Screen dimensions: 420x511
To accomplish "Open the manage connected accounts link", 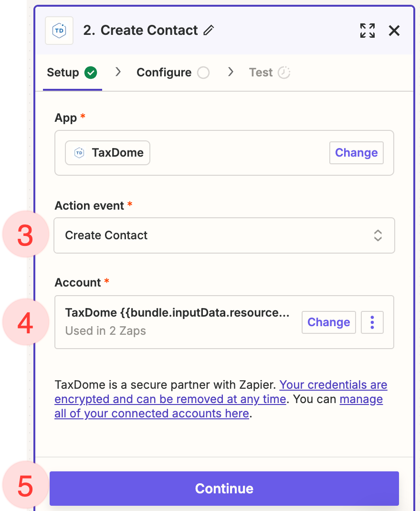I will [x=361, y=399].
